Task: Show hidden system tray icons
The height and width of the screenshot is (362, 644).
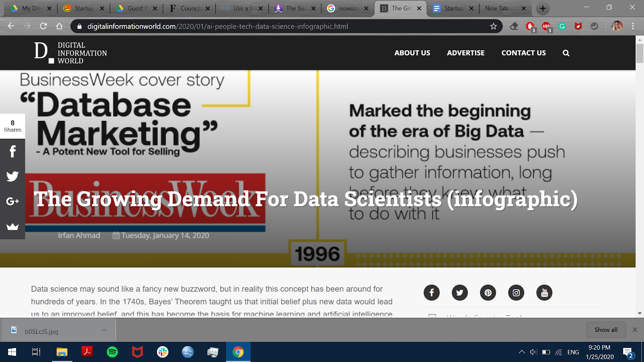Action: click(x=522, y=352)
